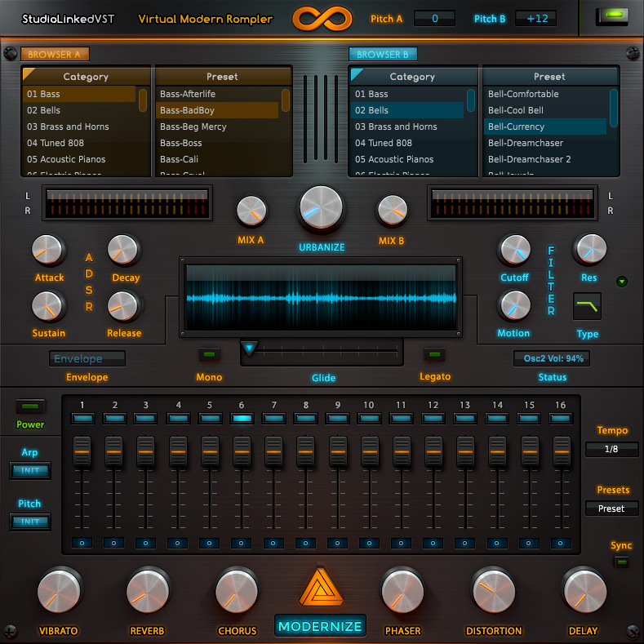The image size is (644, 644).
Task: Click the Modernize triangle logo icon
Action: (321, 588)
